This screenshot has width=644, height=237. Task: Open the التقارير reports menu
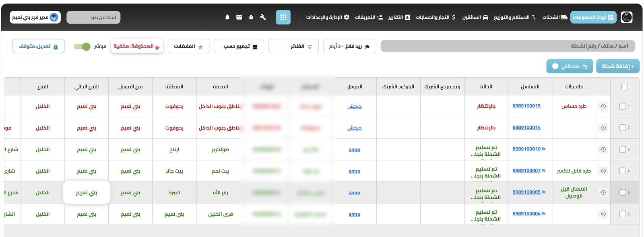coord(399,17)
